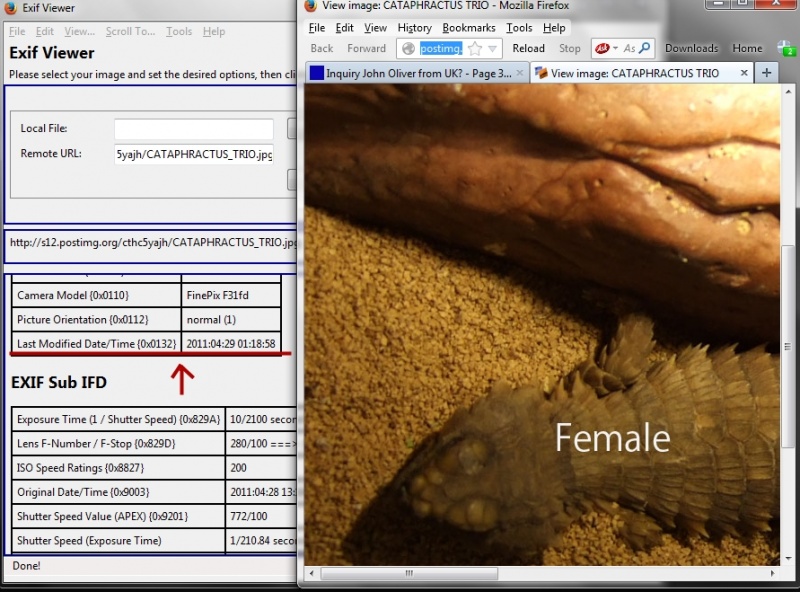Click the site identity globe icon
This screenshot has height=592, width=800.
(408, 48)
